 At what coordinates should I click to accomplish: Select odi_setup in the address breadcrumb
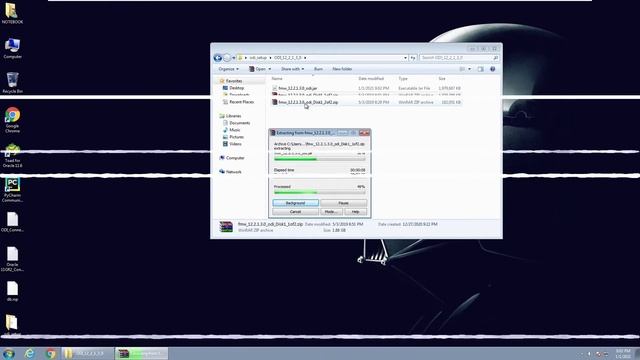pyautogui.click(x=258, y=58)
